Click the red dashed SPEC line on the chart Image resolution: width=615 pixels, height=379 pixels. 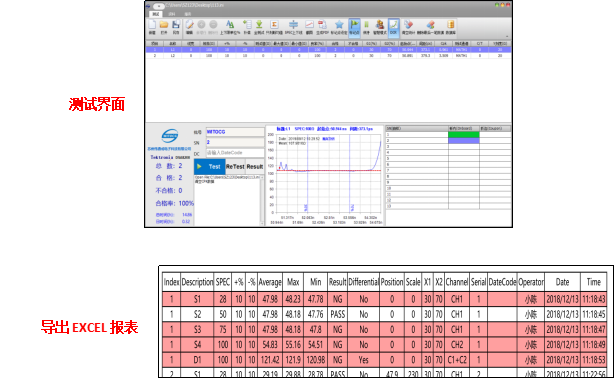pos(329,171)
